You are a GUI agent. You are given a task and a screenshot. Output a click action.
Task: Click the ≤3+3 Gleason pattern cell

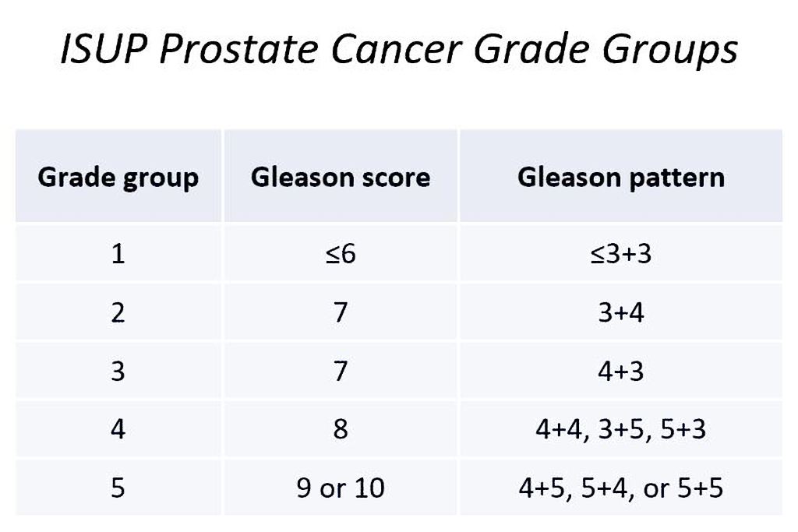(x=621, y=253)
